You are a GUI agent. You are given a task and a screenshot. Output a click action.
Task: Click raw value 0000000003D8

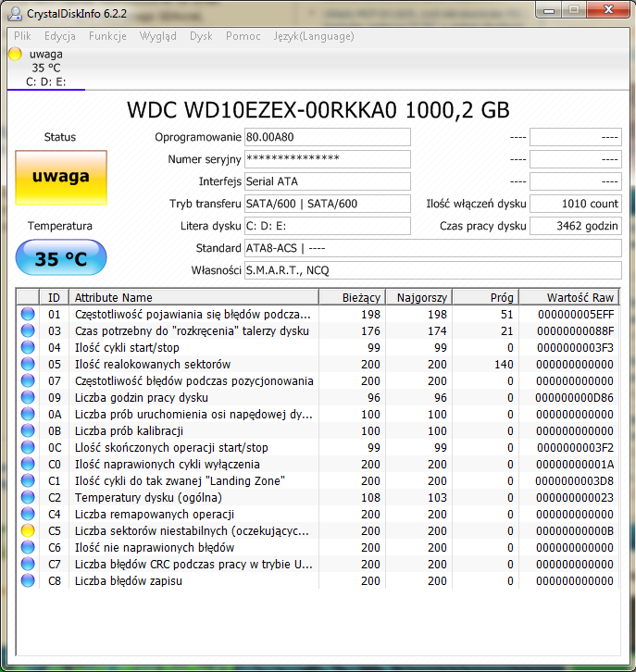574,480
